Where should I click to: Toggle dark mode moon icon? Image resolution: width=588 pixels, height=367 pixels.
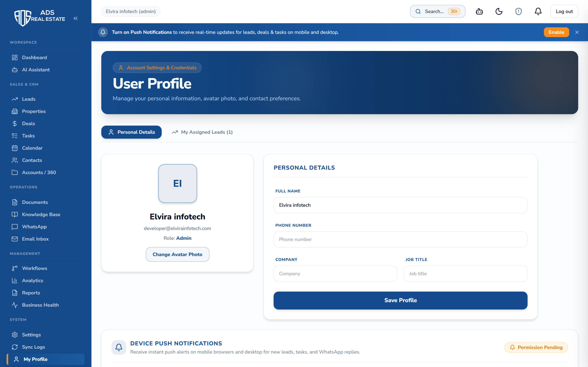pos(499,11)
